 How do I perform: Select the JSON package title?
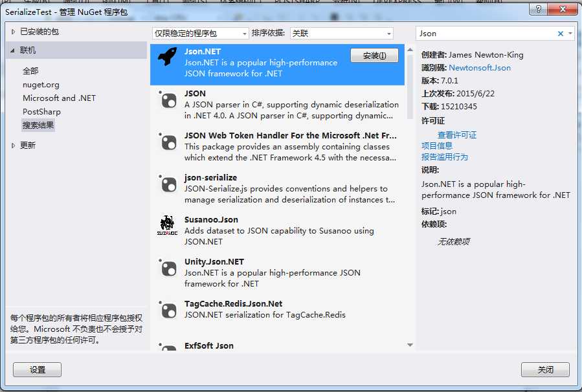(x=195, y=93)
